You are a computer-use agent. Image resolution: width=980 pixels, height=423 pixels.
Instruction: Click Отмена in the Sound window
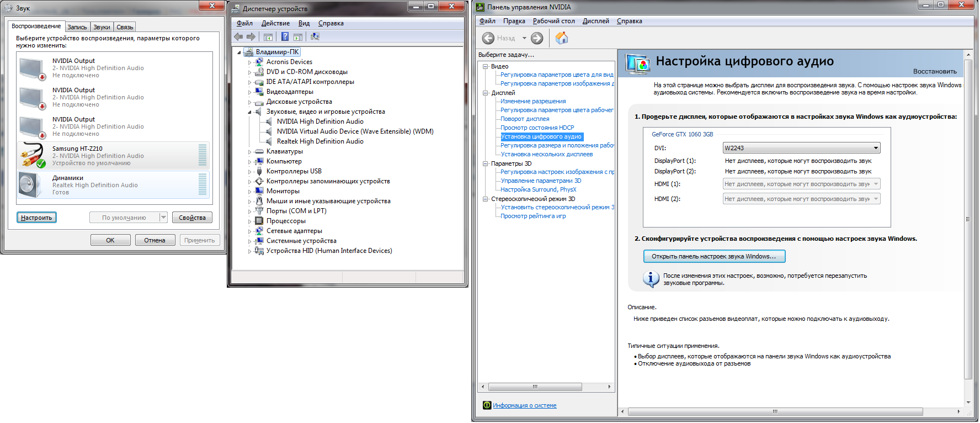[155, 240]
